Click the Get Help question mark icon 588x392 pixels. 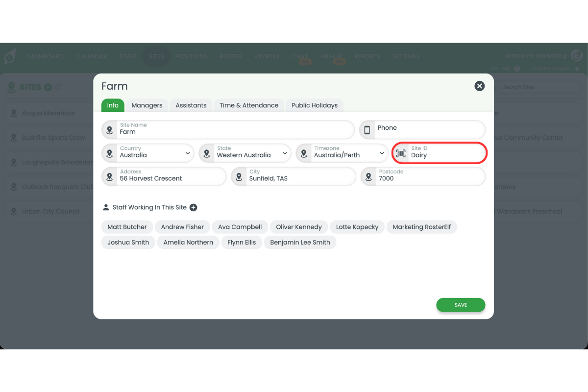click(516, 68)
